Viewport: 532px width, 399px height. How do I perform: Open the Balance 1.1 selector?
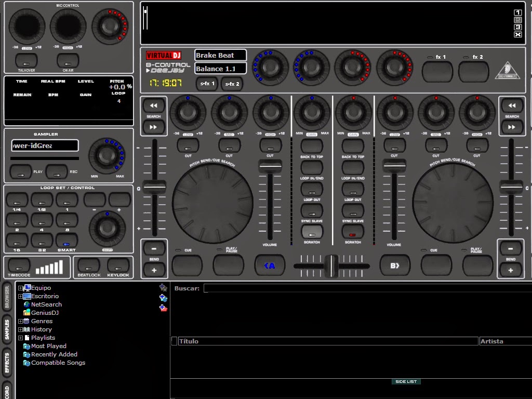tap(220, 68)
